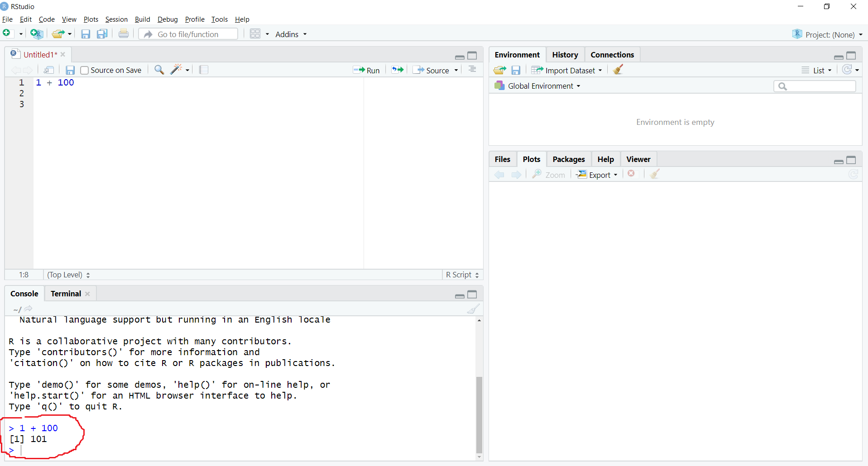Open the Session menu
Viewport: 868px width, 466px height.
point(116,19)
